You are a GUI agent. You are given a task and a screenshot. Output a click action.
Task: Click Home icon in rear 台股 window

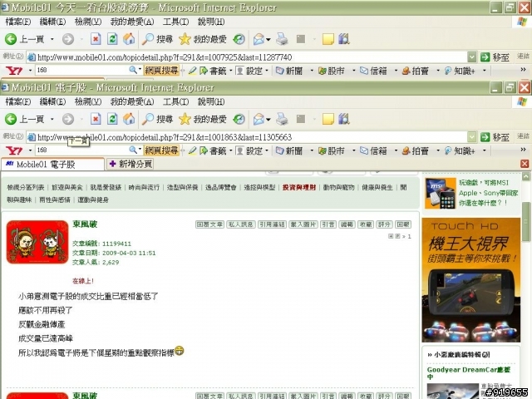tap(129, 39)
